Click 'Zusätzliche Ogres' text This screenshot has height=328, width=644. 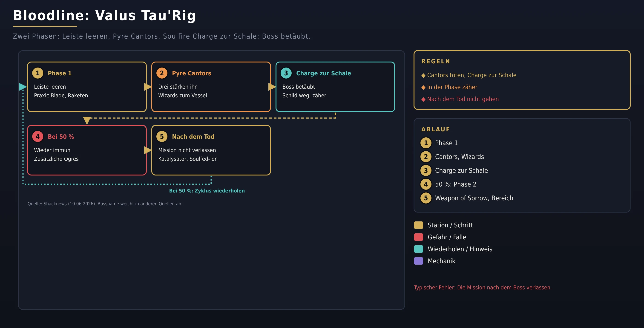point(56,159)
